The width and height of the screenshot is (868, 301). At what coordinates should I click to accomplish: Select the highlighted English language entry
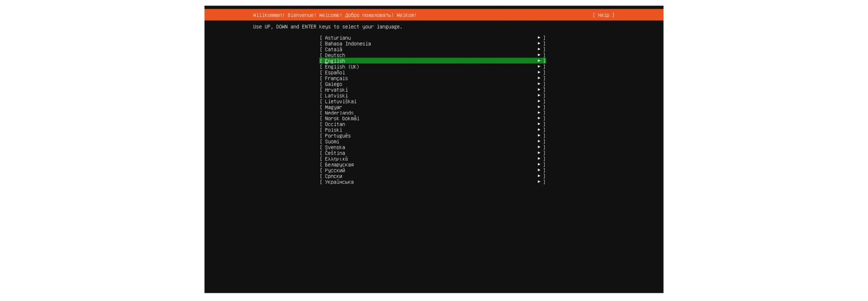coord(335,61)
